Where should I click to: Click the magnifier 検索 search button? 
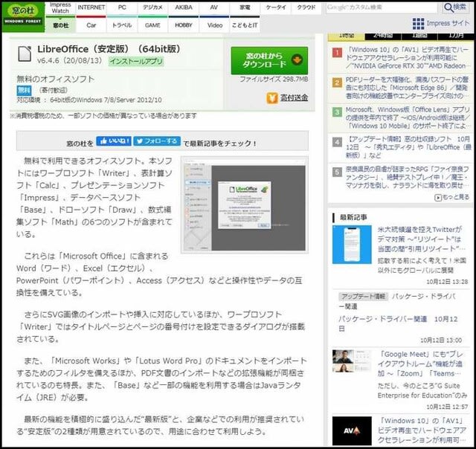(456, 7)
